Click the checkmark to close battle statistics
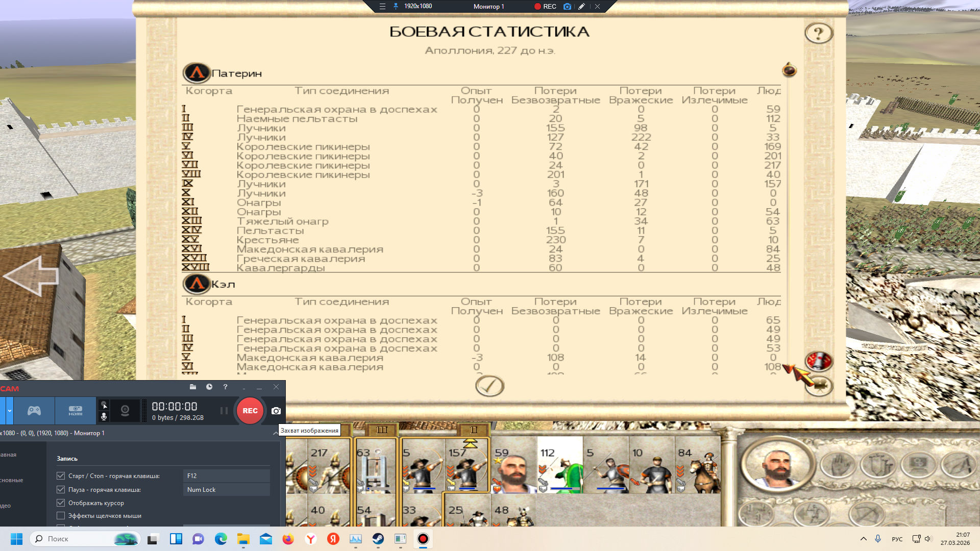This screenshot has width=980, height=551. click(x=489, y=386)
